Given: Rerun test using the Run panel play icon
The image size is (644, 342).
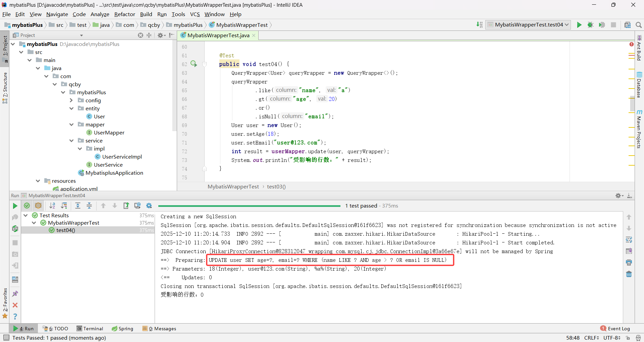Looking at the screenshot, I should (15, 206).
